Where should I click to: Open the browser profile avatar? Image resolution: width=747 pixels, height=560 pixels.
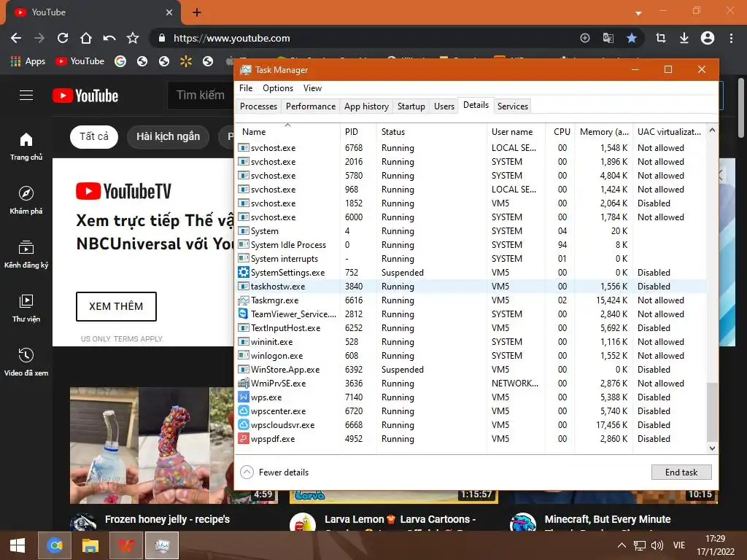(x=708, y=38)
